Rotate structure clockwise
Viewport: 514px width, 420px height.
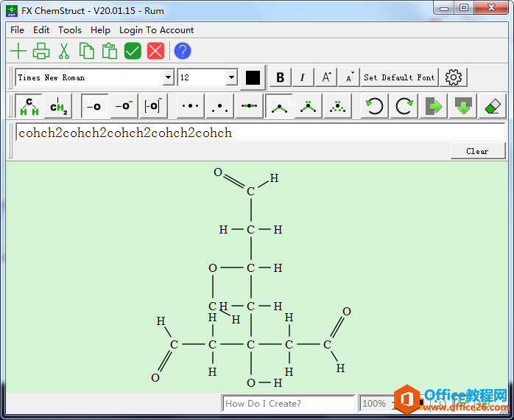tap(404, 106)
